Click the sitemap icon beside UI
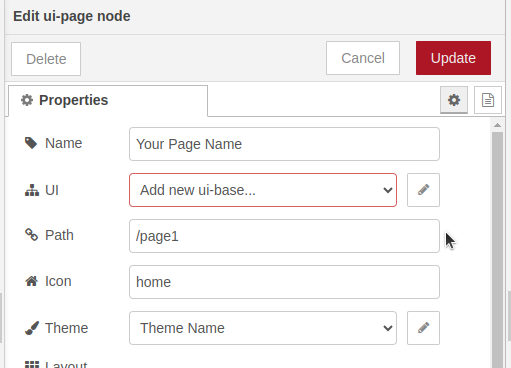511x368 pixels. [x=32, y=190]
